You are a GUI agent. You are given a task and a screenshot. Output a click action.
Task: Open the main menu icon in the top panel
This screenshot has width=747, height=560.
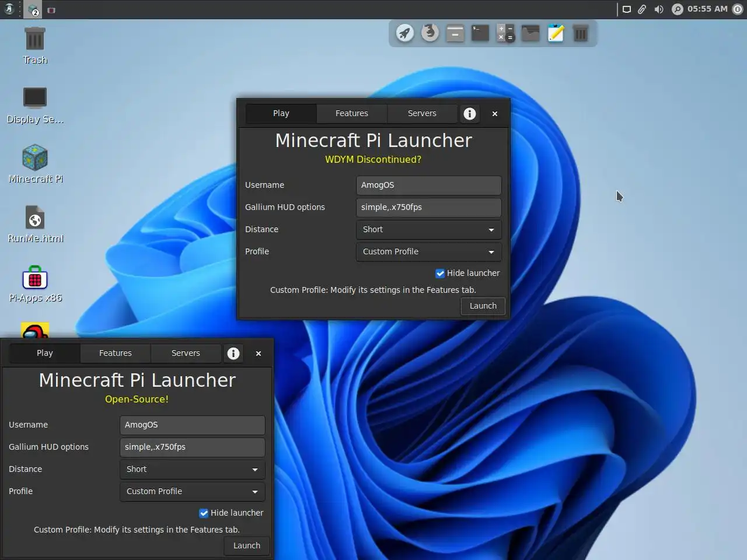[9, 9]
